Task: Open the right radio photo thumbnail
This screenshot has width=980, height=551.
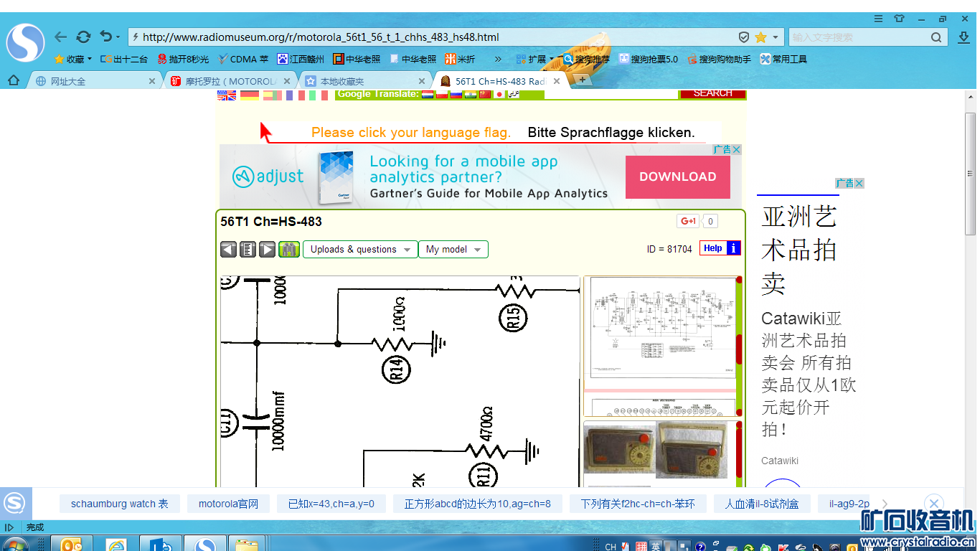Action: coord(692,450)
